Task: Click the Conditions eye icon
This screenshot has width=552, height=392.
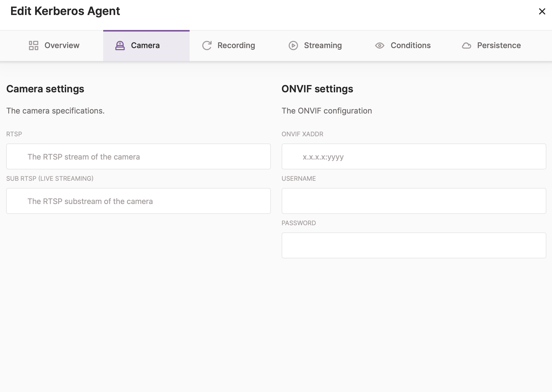Action: [379, 46]
